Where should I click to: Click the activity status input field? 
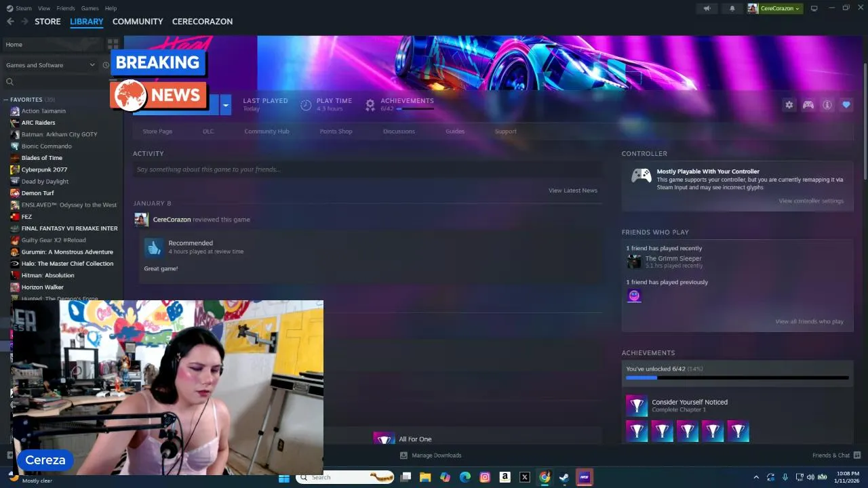pos(367,169)
